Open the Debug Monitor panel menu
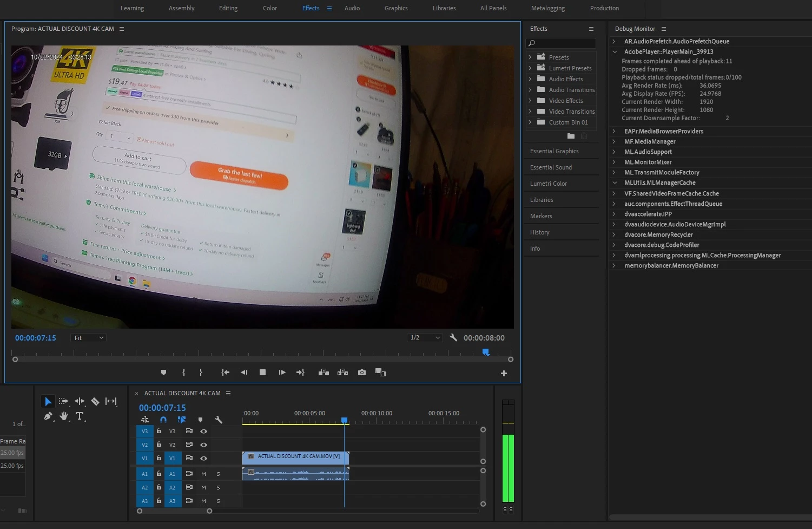Screen dimensions: 812x529 coord(664,29)
